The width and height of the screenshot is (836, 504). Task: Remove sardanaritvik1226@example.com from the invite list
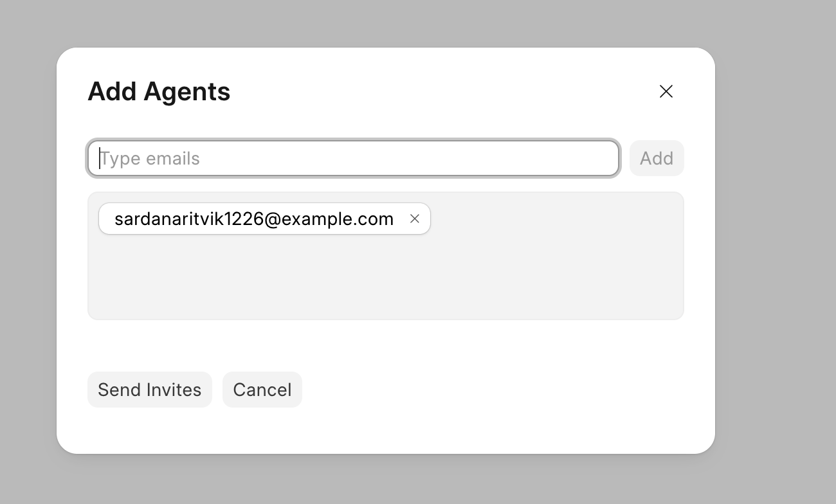(x=415, y=219)
